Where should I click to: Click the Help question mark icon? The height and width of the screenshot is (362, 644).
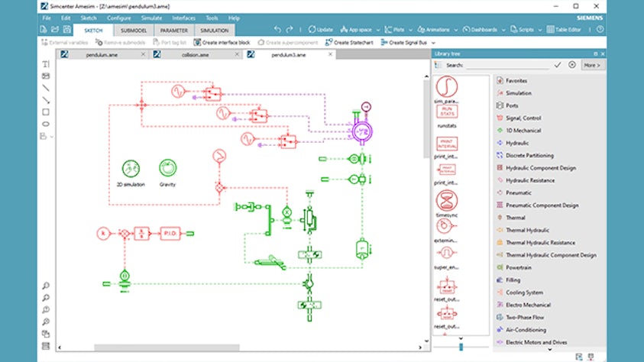point(600,30)
